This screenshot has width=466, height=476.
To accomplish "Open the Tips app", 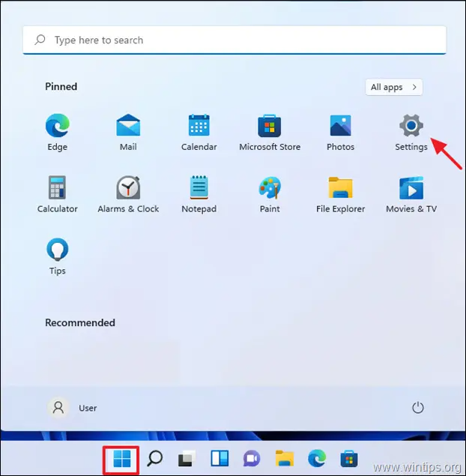I will (x=58, y=256).
